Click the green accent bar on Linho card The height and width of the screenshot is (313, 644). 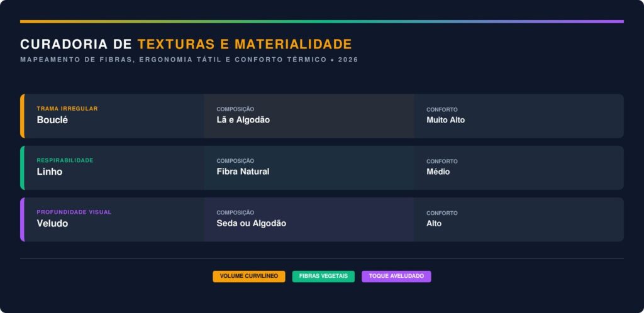pyautogui.click(x=22, y=168)
